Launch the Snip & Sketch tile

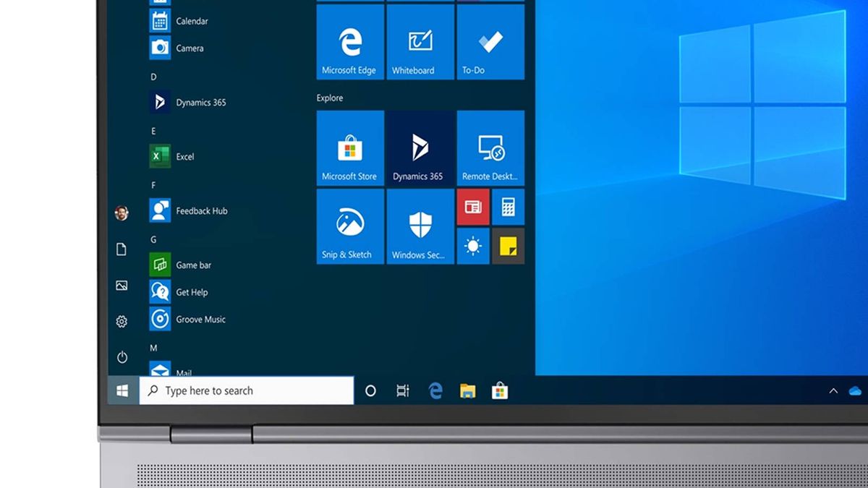coord(350,226)
